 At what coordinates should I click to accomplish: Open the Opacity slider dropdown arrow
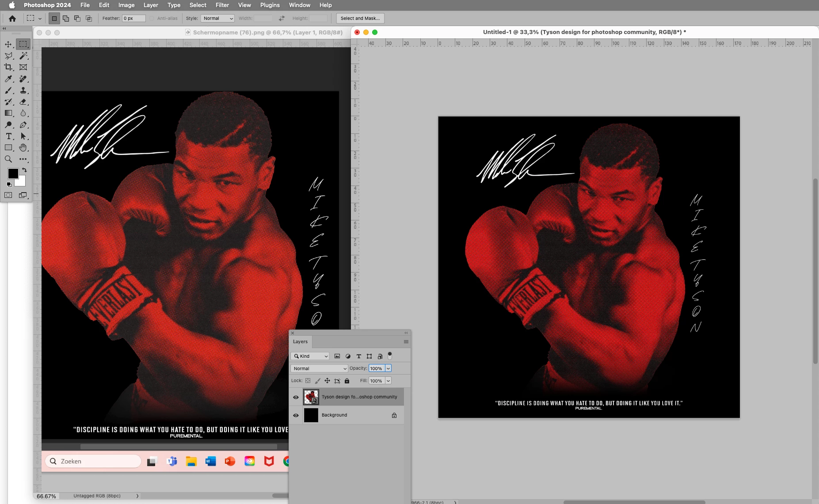pos(388,368)
